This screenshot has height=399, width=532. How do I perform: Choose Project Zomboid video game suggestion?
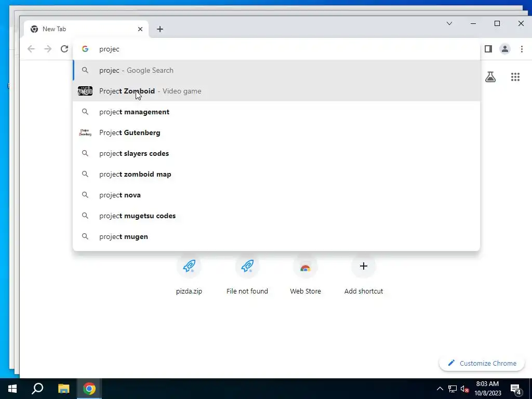(276, 91)
